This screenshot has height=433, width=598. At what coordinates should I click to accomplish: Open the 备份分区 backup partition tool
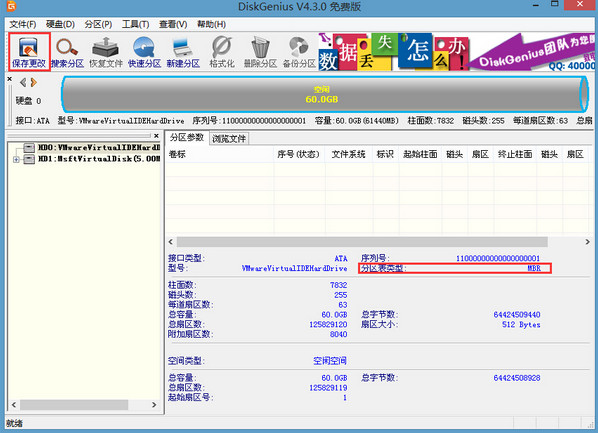pyautogui.click(x=299, y=52)
